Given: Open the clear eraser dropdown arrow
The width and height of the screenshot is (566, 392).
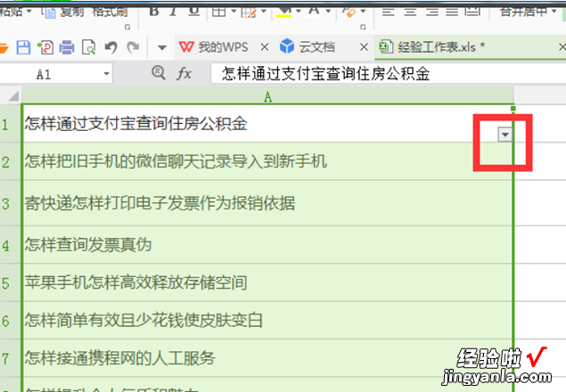Looking at the screenshot, I should [x=363, y=12].
